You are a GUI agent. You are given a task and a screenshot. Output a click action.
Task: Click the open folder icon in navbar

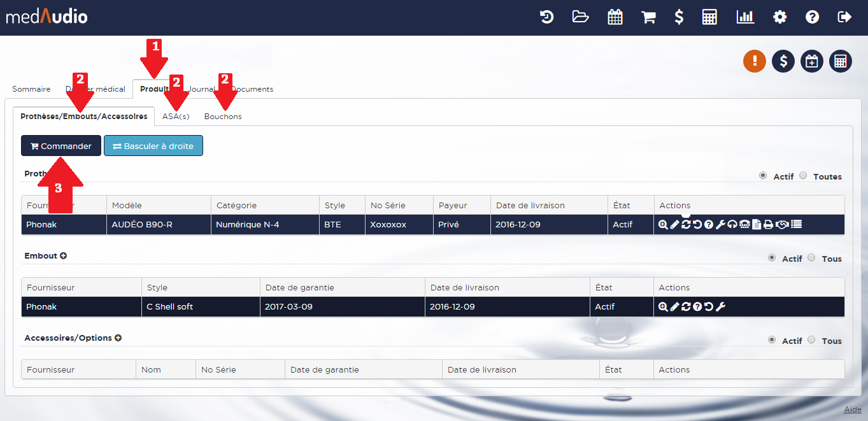pyautogui.click(x=580, y=17)
